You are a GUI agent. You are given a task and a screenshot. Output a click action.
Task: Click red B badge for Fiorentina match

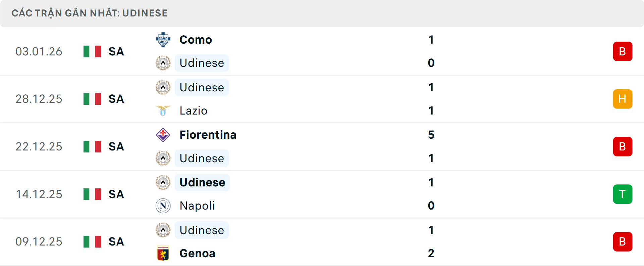pyautogui.click(x=623, y=147)
